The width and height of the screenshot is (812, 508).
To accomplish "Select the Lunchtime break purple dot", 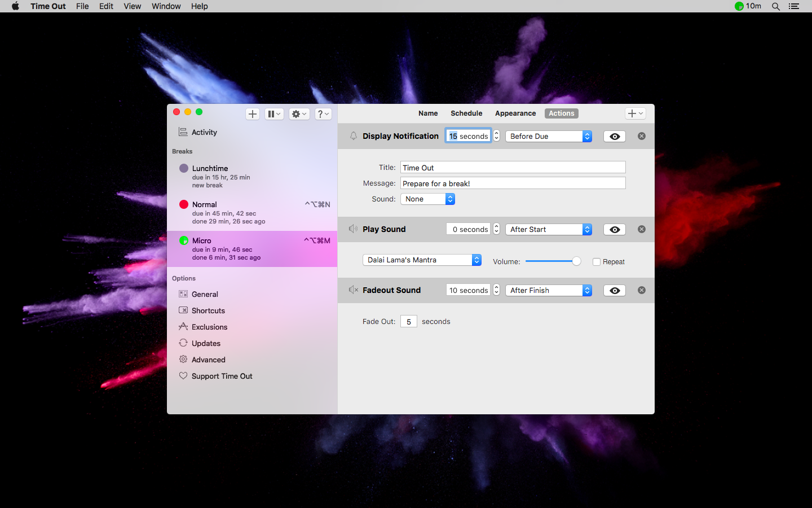I will point(184,168).
